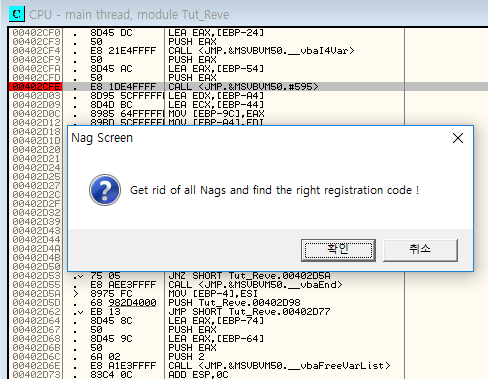
Task: Click LEA EAX,[EBP-54] instruction
Action: point(216,69)
